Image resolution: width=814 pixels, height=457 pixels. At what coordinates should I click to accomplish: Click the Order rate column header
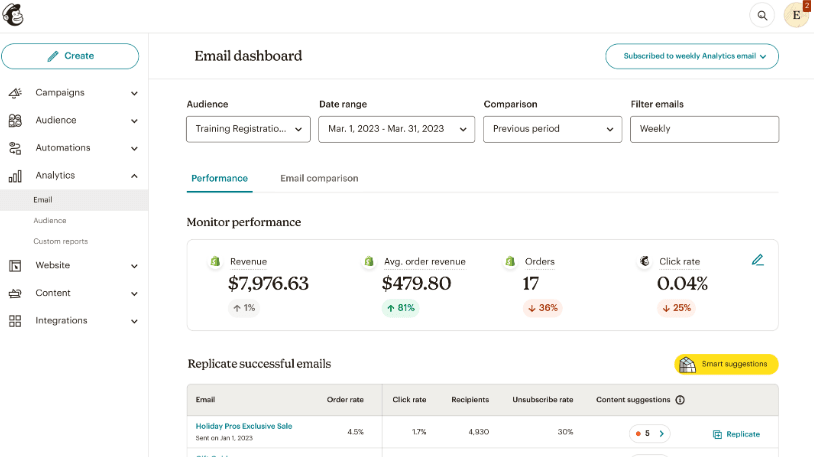click(x=345, y=400)
